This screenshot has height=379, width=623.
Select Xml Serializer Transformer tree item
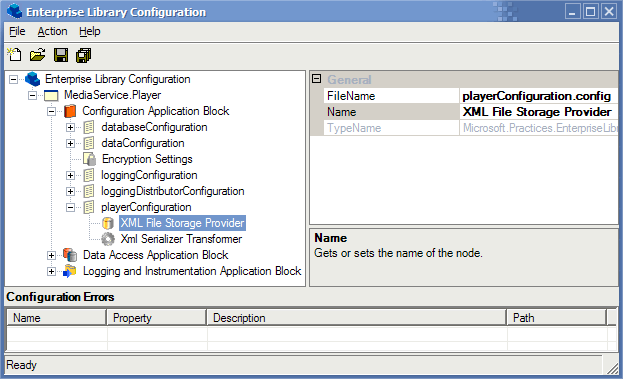181,239
